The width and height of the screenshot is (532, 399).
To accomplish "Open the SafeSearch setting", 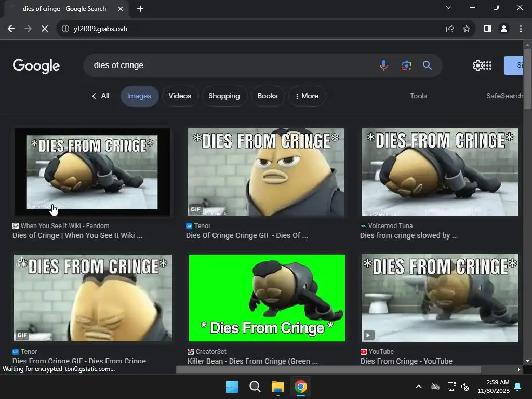I will [505, 96].
